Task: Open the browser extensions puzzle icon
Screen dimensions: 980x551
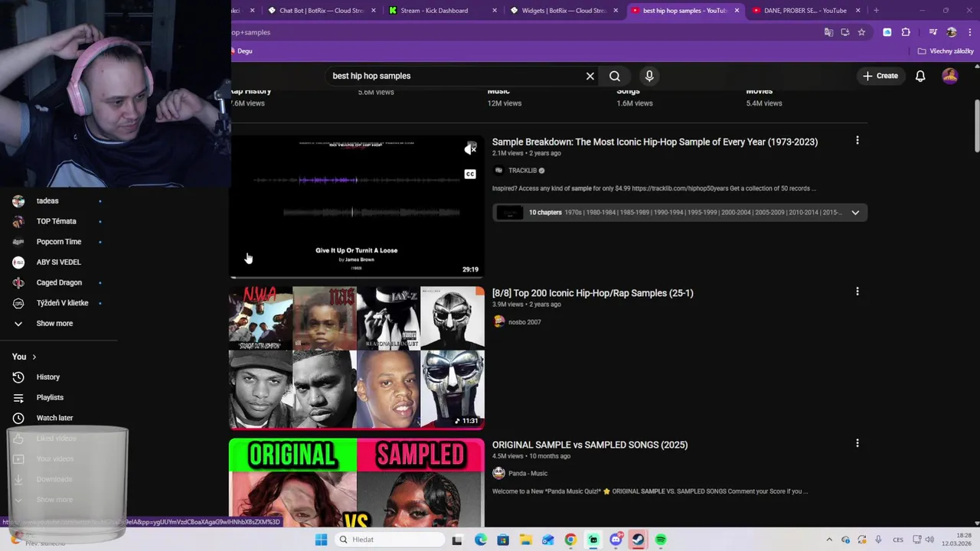Action: click(906, 32)
